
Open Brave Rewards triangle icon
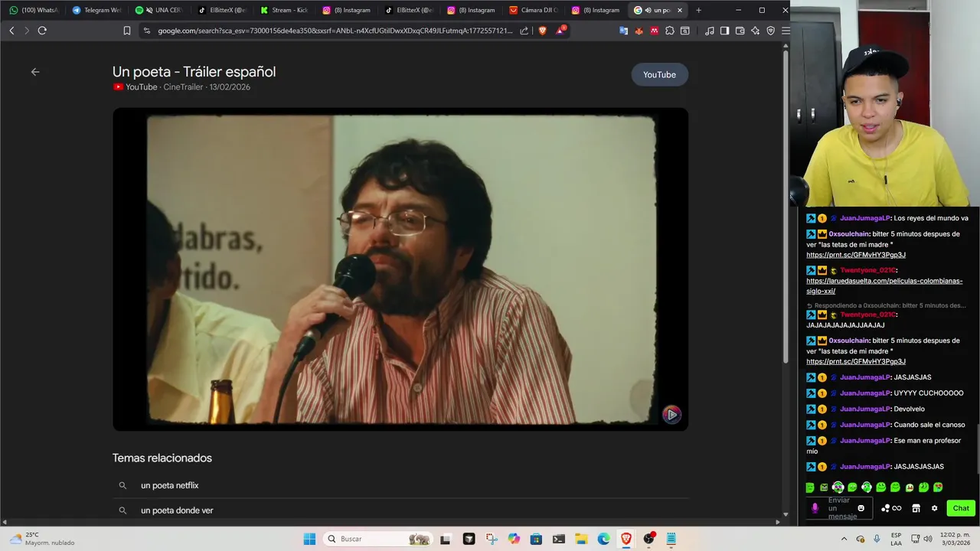[x=560, y=31]
